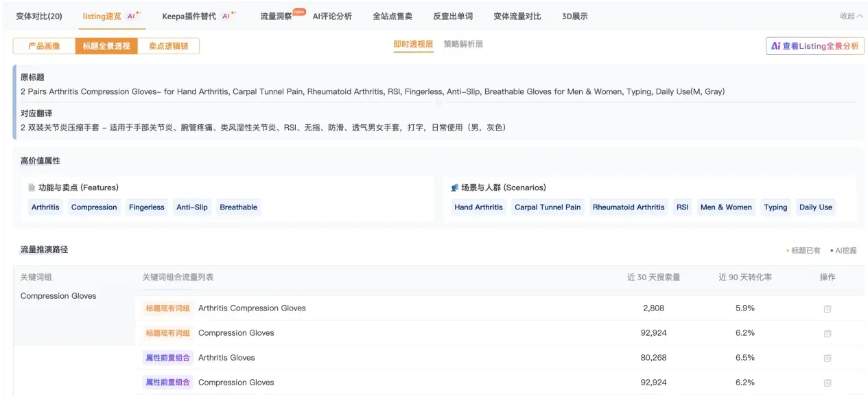Click the 对应翻译 label

(36, 113)
